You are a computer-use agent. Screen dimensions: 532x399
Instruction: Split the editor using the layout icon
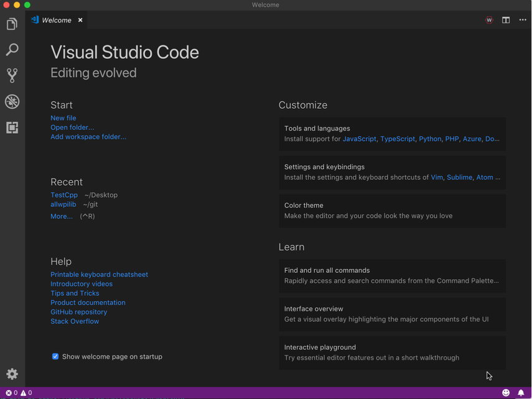pyautogui.click(x=506, y=20)
